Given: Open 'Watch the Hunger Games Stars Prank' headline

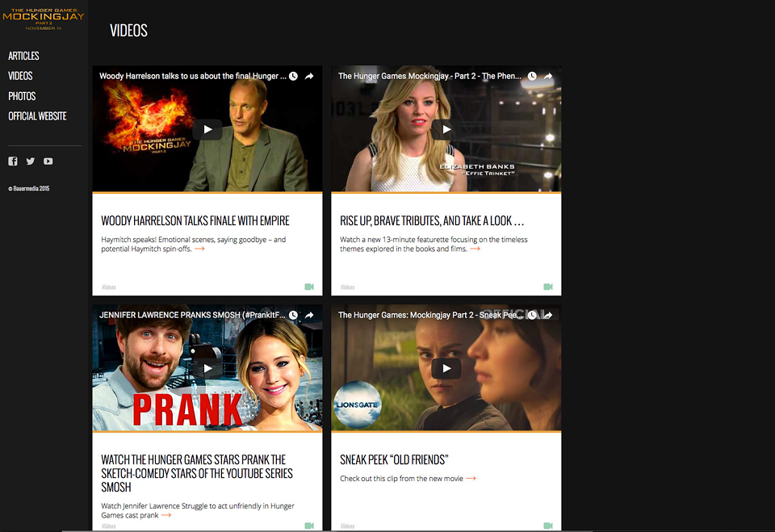Looking at the screenshot, I should (x=197, y=474).
